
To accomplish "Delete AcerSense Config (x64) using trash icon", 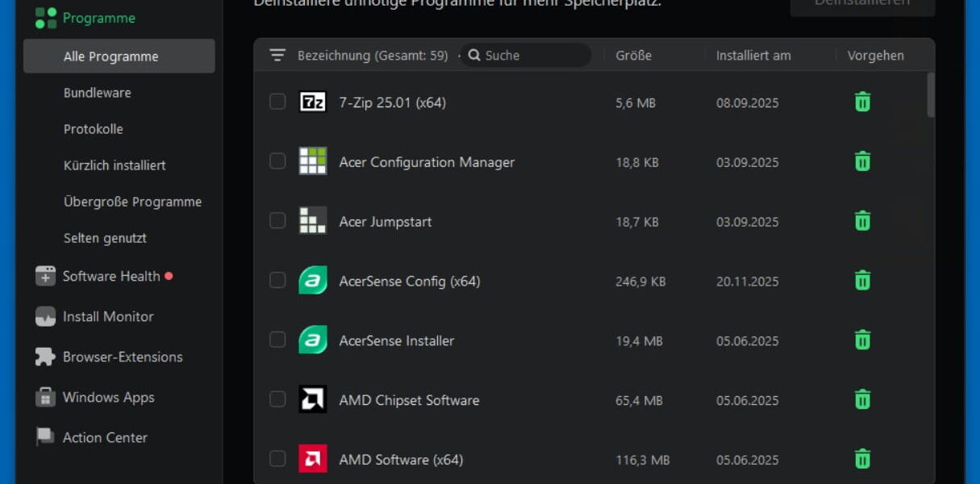I will pyautogui.click(x=862, y=281).
